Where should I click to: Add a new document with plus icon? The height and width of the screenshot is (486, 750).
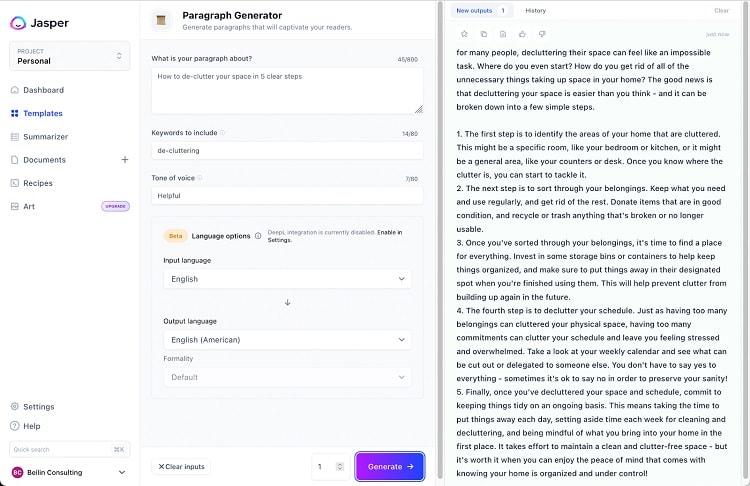click(125, 160)
